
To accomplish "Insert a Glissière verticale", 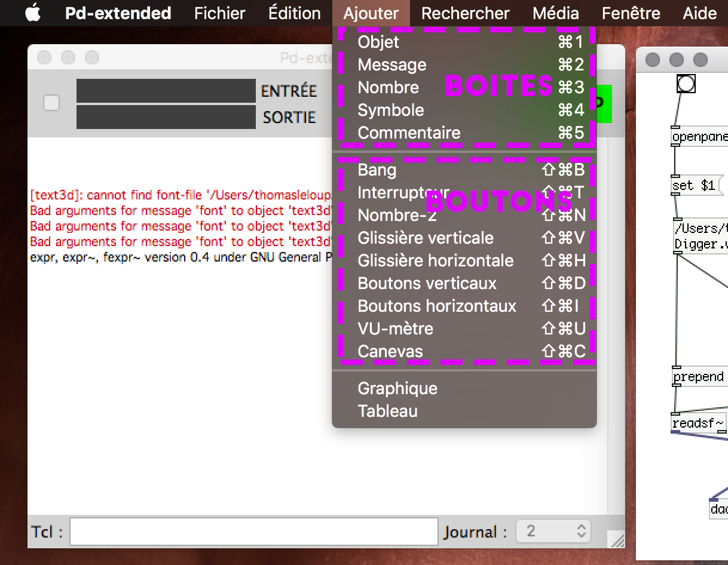I will (x=426, y=238).
